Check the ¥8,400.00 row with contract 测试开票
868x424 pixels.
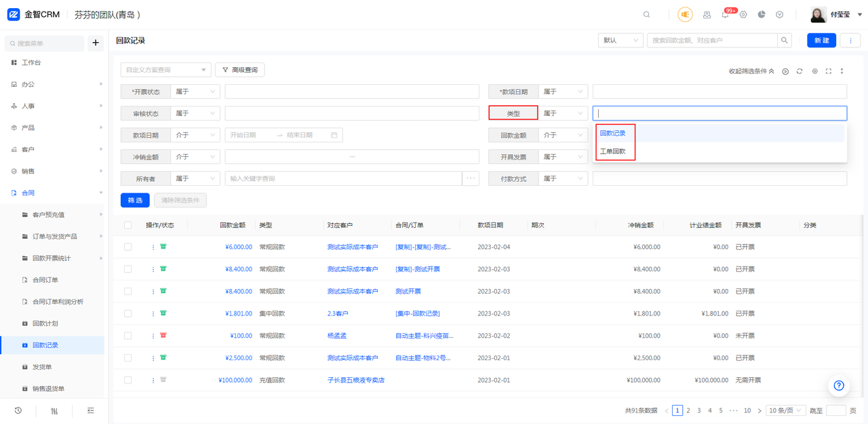click(127, 291)
